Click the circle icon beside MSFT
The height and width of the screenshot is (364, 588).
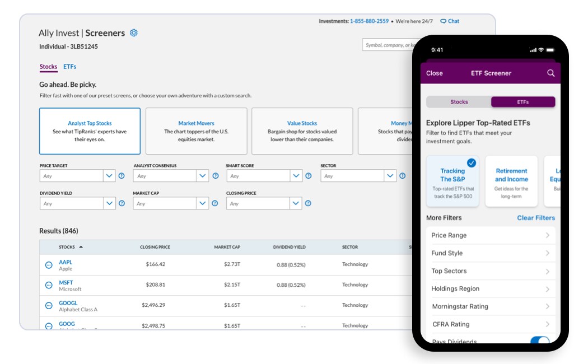(49, 285)
